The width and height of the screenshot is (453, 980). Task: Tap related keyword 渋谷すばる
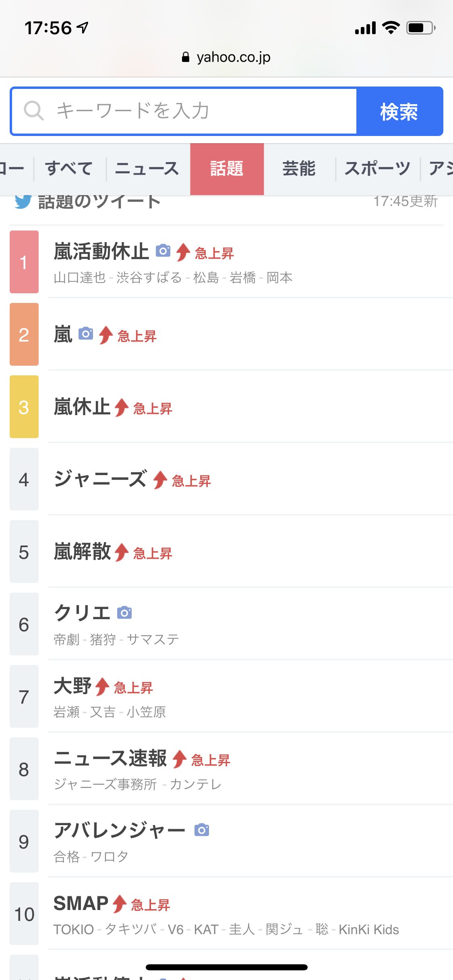tap(149, 278)
